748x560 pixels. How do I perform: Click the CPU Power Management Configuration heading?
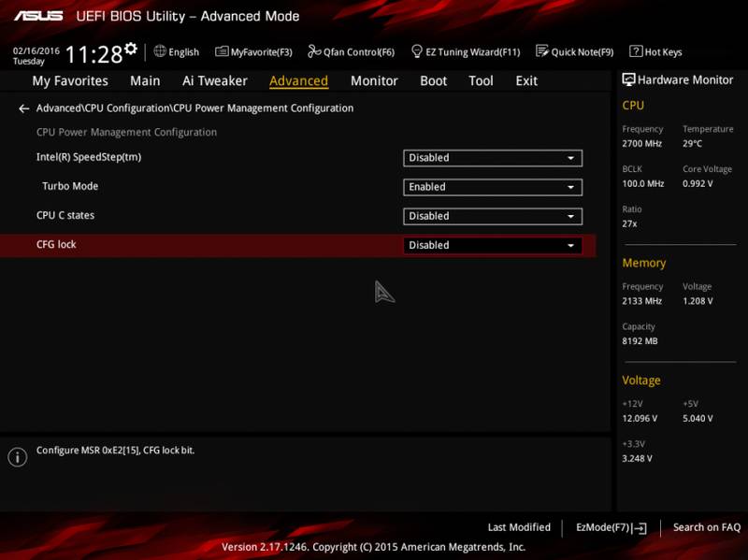pyautogui.click(x=126, y=132)
